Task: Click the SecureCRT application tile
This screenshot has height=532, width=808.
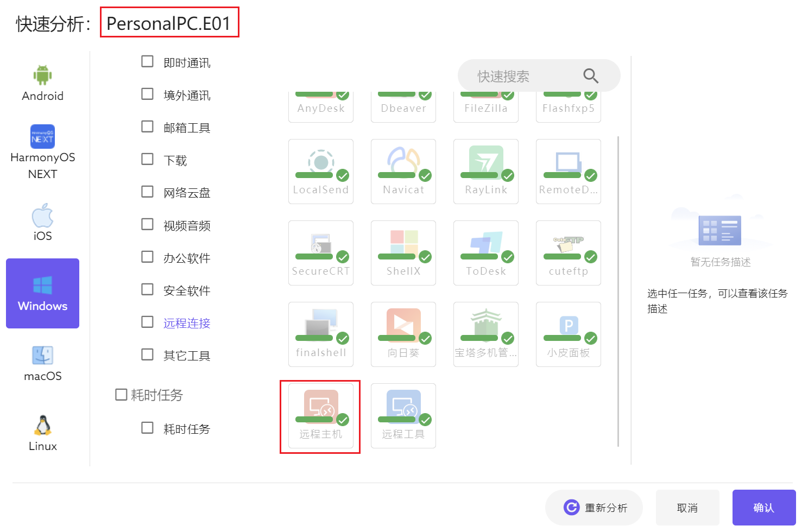Action: coord(320,252)
